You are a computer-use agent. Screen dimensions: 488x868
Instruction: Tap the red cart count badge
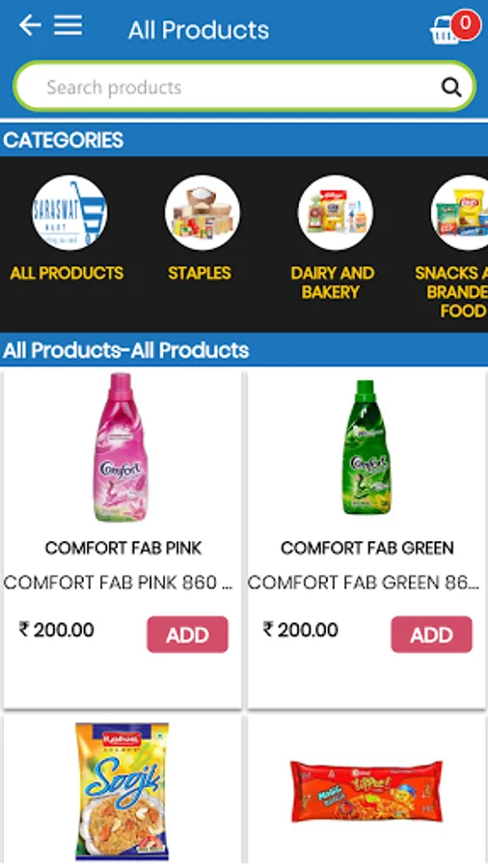[x=465, y=24]
